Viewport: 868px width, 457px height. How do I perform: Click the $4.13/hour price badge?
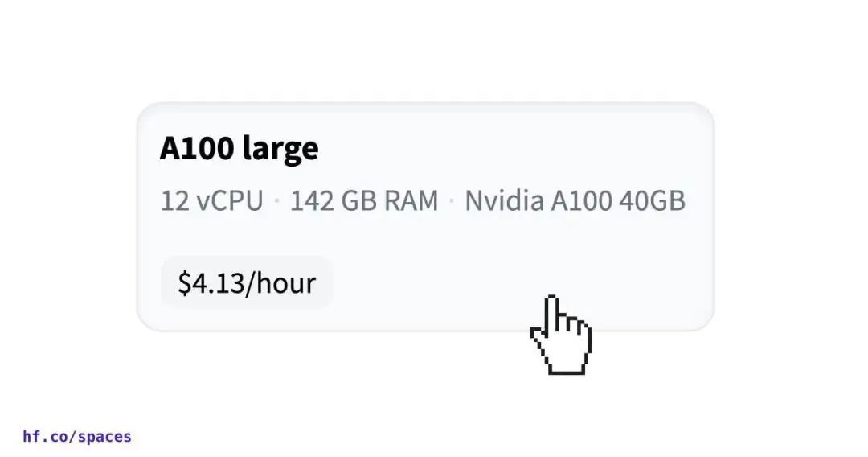[x=247, y=283]
